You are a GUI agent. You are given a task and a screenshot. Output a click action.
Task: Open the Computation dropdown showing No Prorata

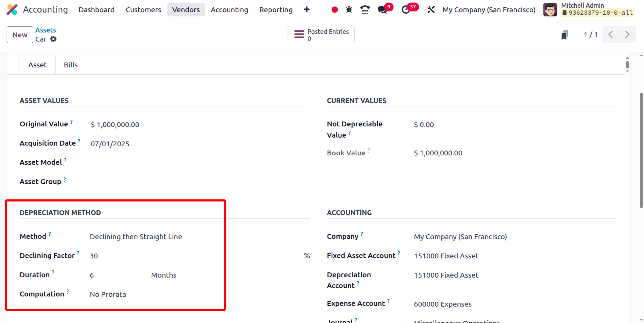click(108, 294)
